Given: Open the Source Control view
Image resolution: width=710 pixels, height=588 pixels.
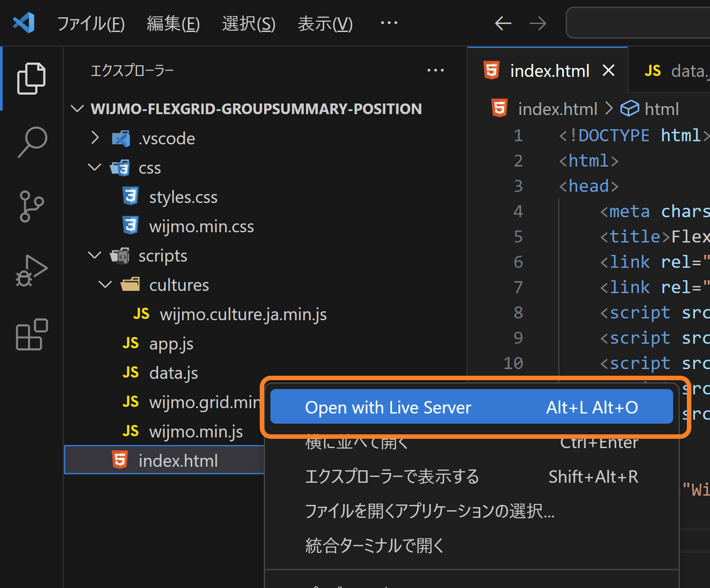Looking at the screenshot, I should tap(31, 206).
